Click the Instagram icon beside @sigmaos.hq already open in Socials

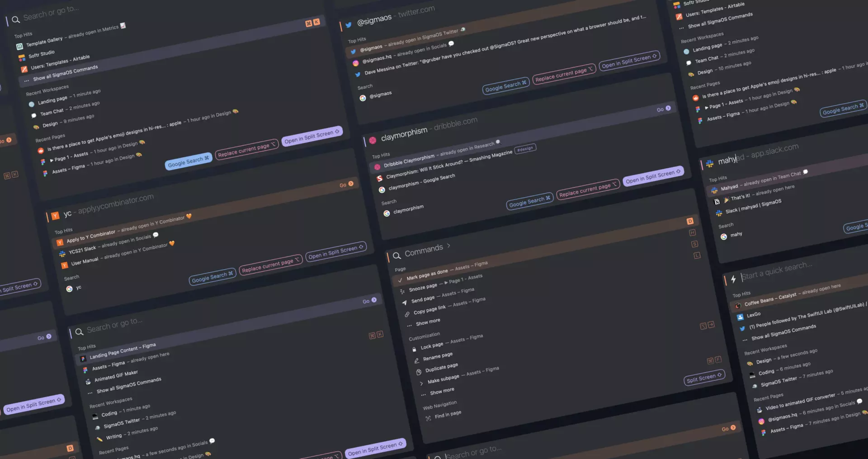[x=356, y=63]
